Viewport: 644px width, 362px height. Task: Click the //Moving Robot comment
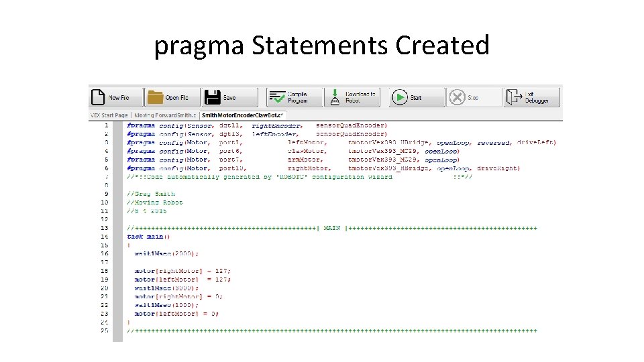155,202
